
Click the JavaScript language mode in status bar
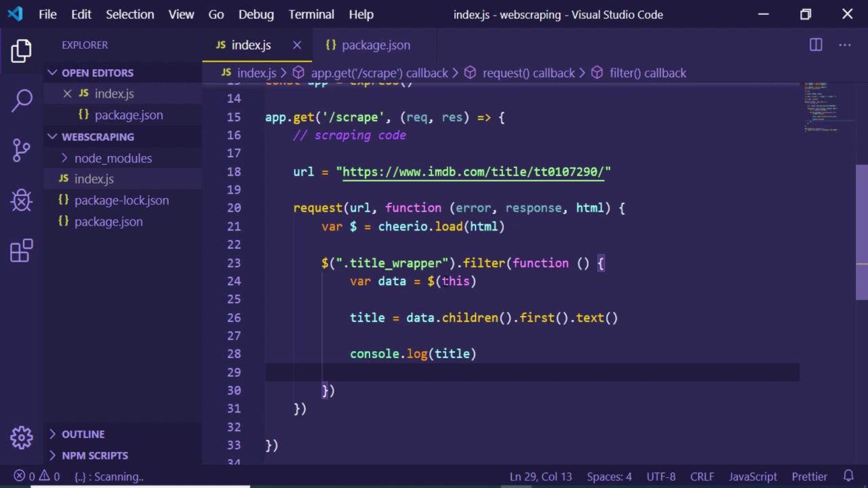[x=753, y=476]
